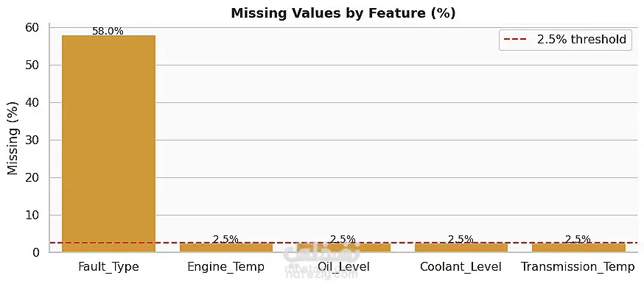Click the tall Fault_Type bar

pyautogui.click(x=108, y=143)
